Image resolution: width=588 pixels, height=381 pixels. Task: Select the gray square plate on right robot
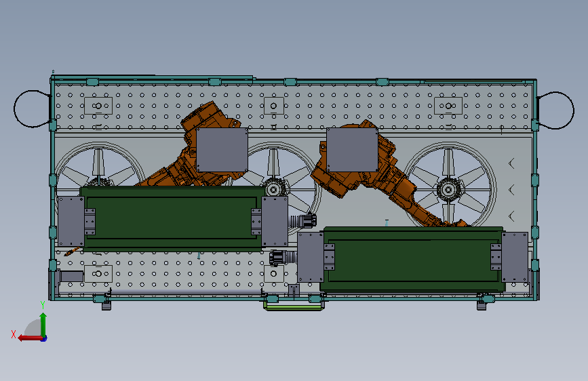(352, 150)
